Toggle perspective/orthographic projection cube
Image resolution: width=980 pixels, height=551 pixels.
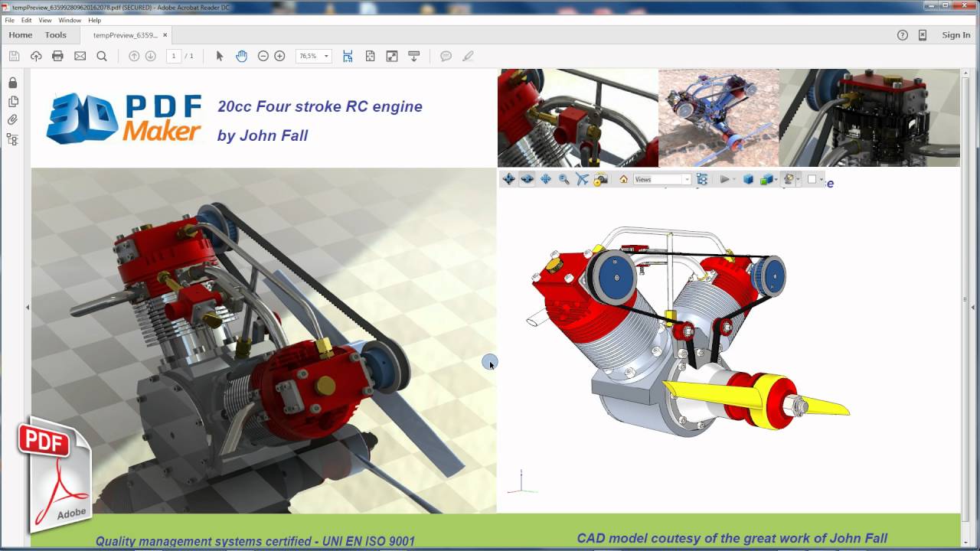pyautogui.click(x=748, y=179)
